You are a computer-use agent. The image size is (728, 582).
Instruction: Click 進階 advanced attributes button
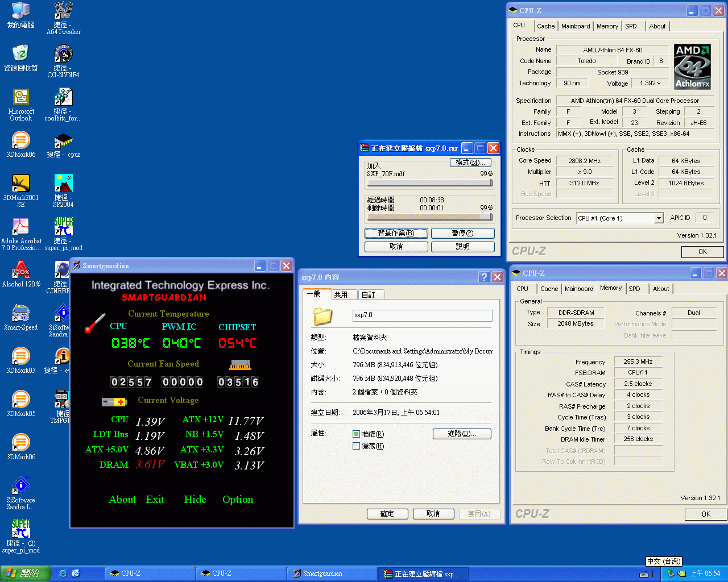click(x=462, y=434)
